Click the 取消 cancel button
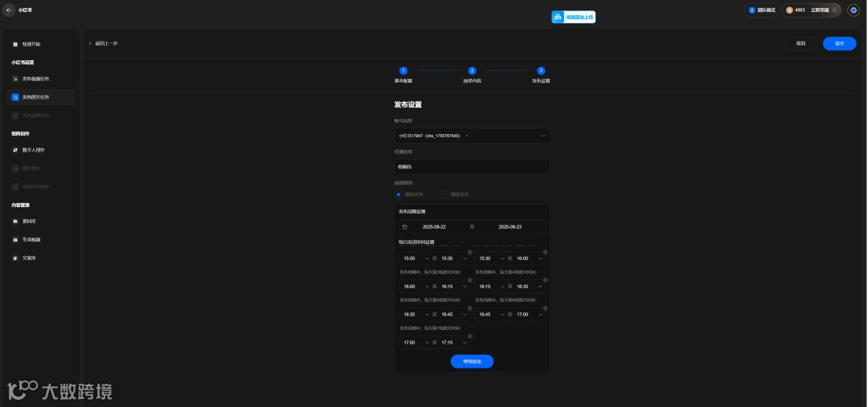 tap(800, 43)
